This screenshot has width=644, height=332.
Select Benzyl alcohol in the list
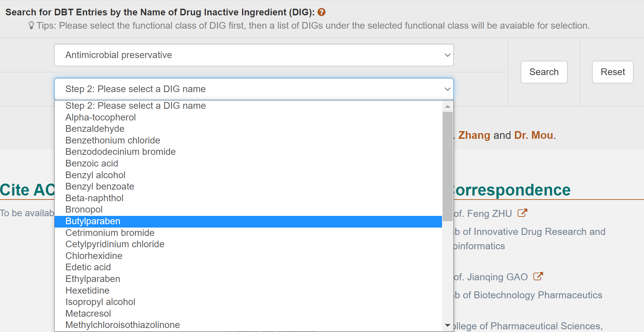[95, 175]
